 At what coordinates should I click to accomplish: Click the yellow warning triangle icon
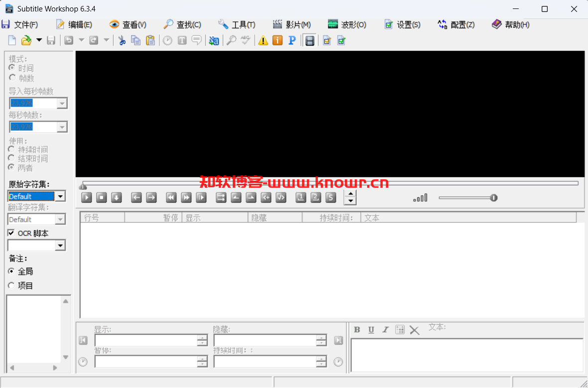click(x=263, y=40)
